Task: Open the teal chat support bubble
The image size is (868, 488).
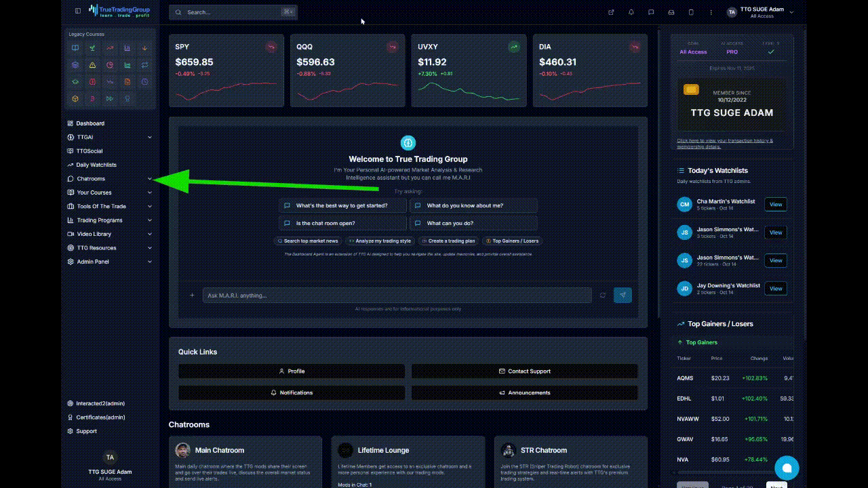Action: tap(787, 468)
